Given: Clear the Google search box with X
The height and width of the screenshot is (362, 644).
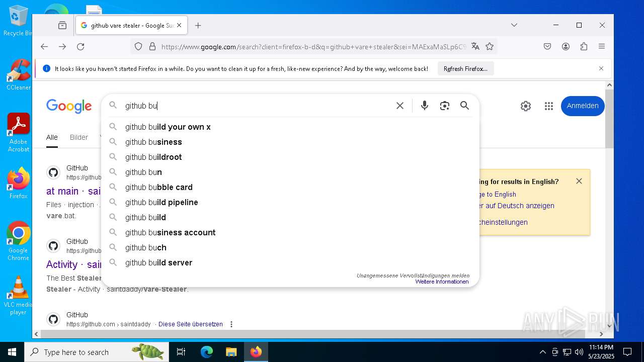Looking at the screenshot, I should (400, 106).
